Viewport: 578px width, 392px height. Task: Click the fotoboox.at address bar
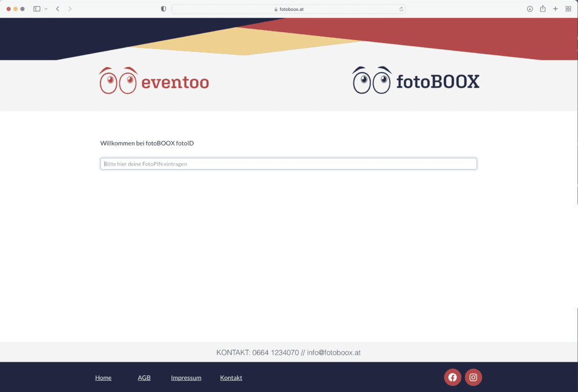[288, 9]
